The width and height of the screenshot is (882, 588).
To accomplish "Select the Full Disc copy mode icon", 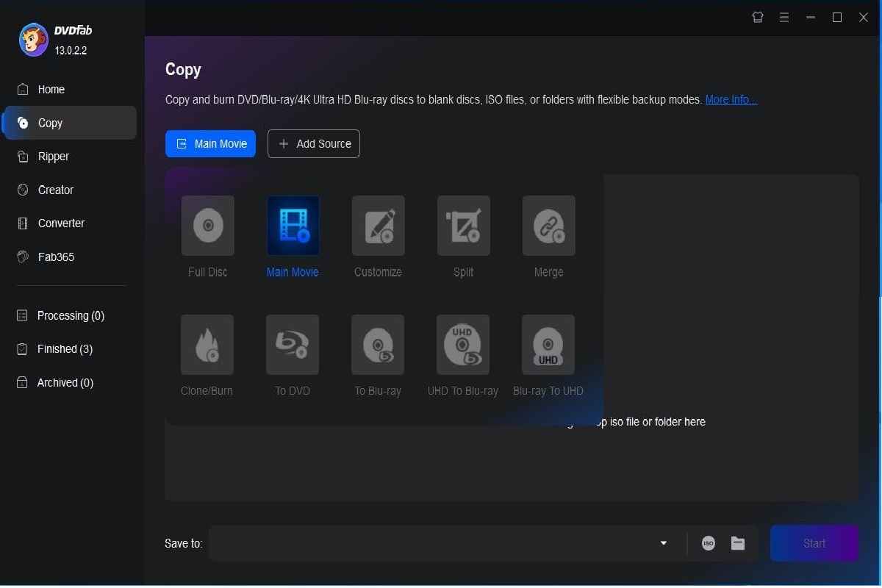I will click(208, 226).
